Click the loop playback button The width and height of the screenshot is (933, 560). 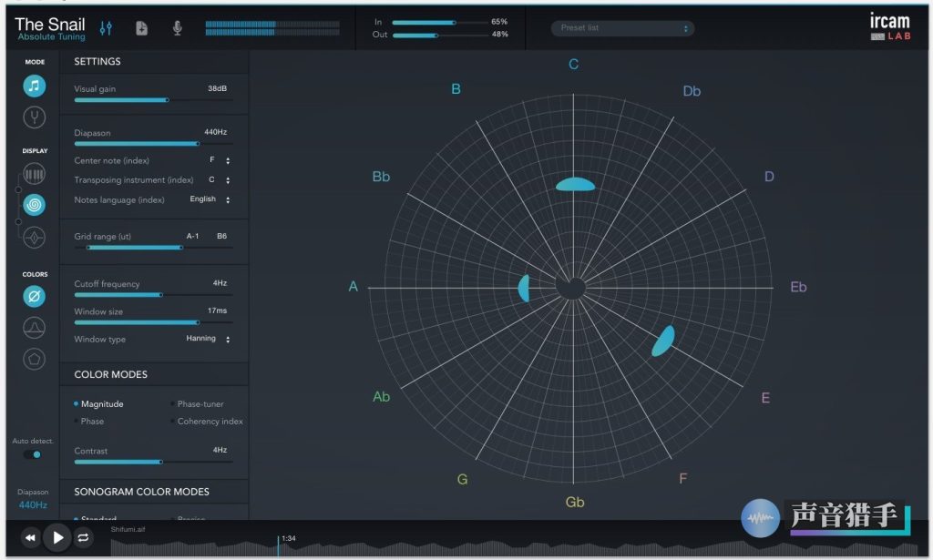tap(82, 537)
